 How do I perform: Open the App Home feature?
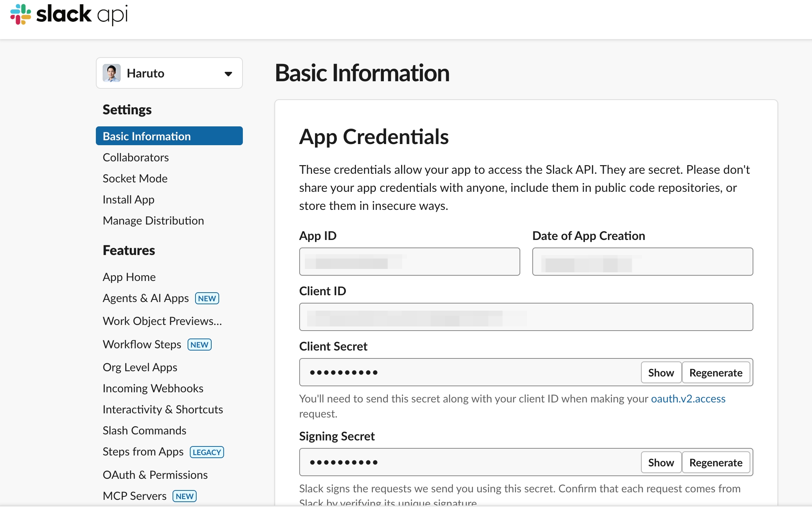pyautogui.click(x=129, y=277)
